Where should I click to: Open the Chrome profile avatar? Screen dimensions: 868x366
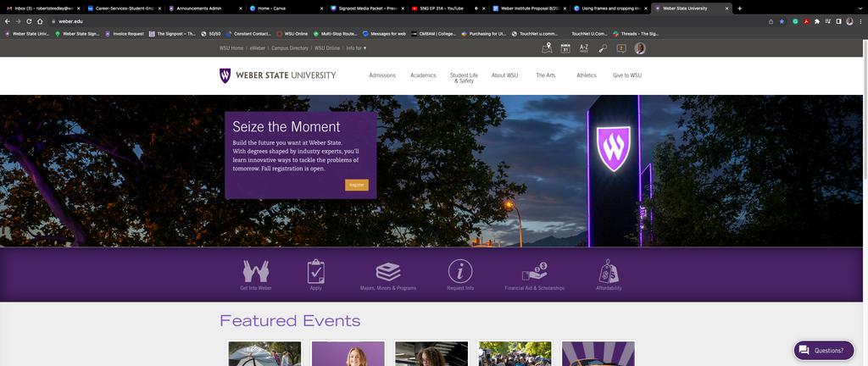[849, 21]
